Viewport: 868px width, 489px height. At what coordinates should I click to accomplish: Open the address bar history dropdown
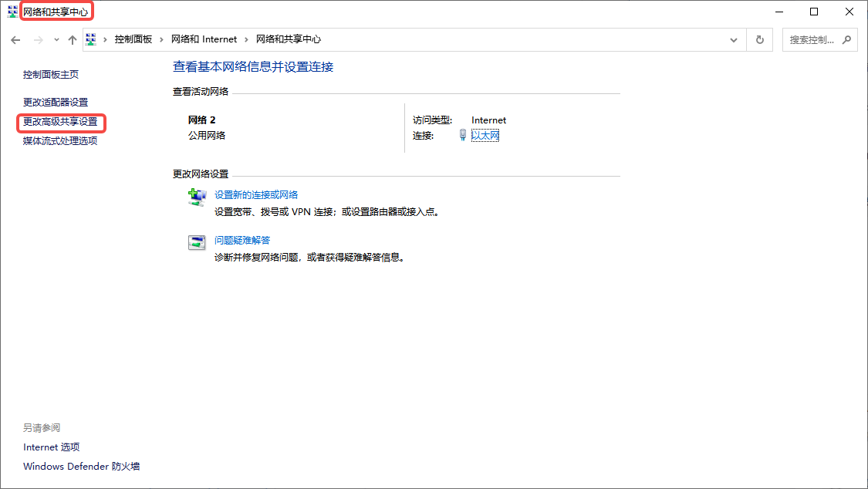(734, 40)
